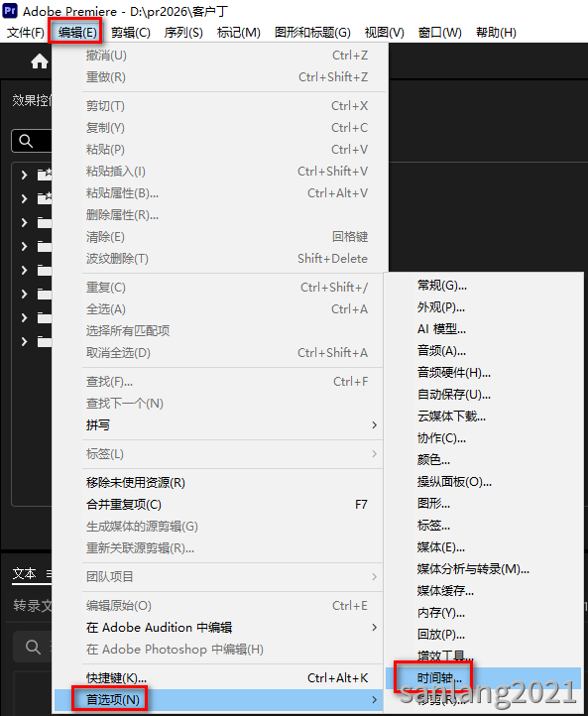The image size is (588, 716).
Task: Open 图形... preferences
Action: click(484, 504)
